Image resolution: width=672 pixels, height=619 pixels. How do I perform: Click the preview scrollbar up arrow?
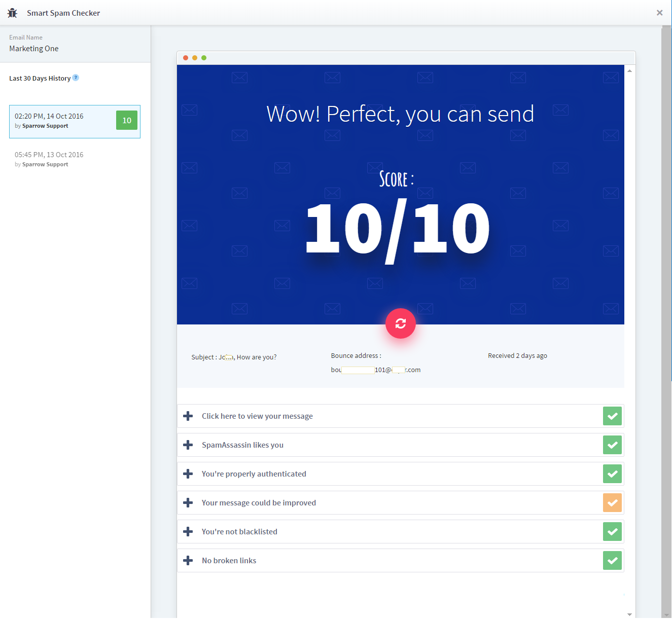[629, 70]
